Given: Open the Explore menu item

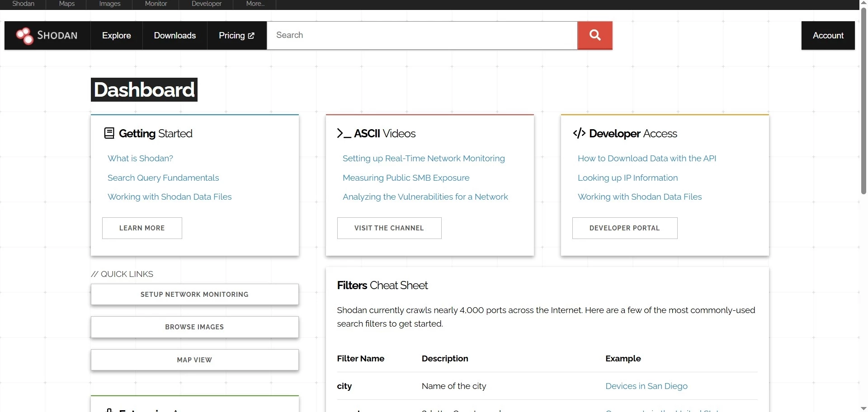Looking at the screenshot, I should 116,36.
